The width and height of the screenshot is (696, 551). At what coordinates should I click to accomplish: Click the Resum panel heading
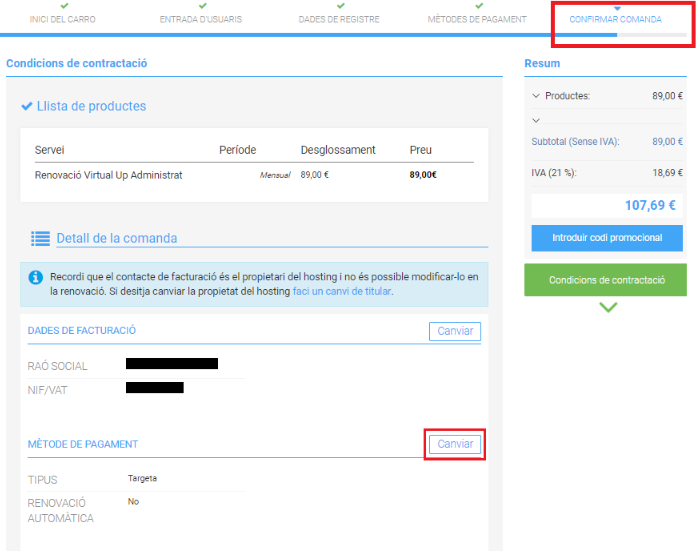coord(542,63)
